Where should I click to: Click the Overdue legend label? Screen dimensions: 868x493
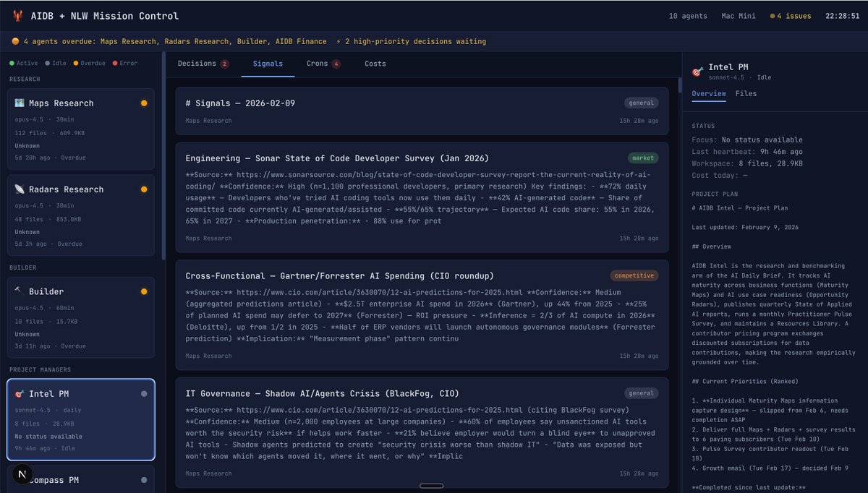(93, 63)
